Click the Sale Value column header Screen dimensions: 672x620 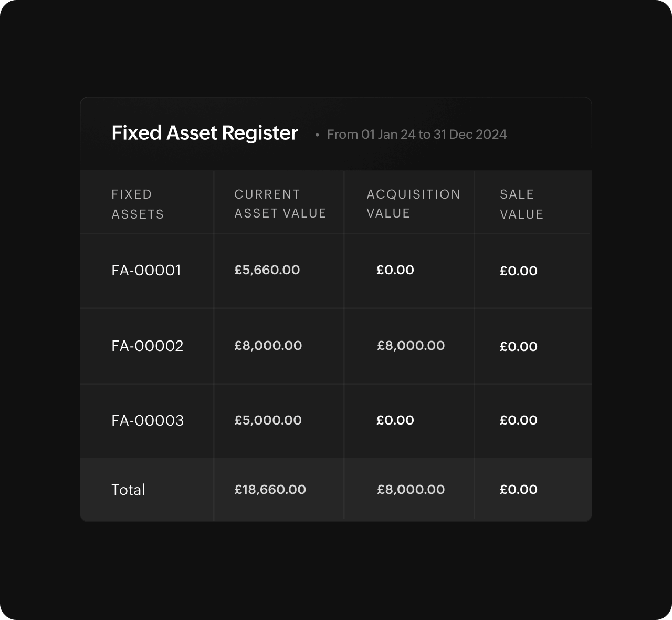[521, 204]
